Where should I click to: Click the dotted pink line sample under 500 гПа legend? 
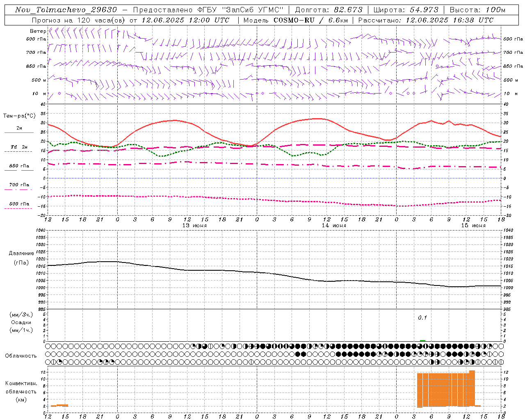pyautogui.click(x=18, y=208)
